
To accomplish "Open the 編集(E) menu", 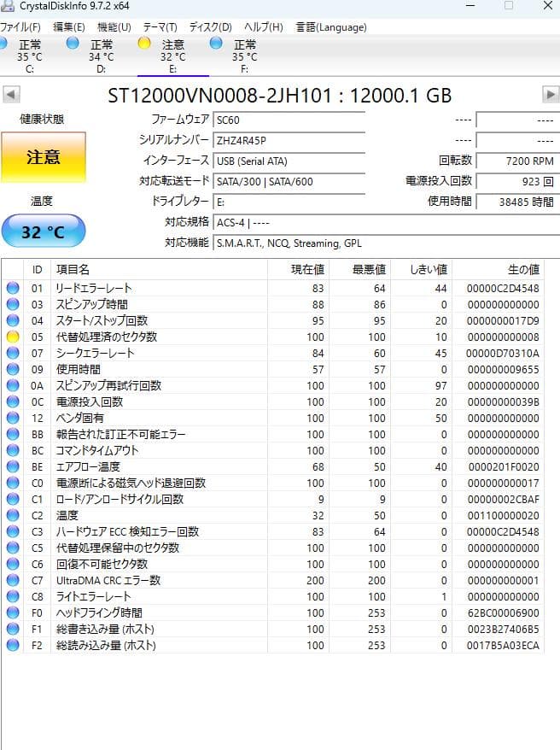I will coord(69,27).
